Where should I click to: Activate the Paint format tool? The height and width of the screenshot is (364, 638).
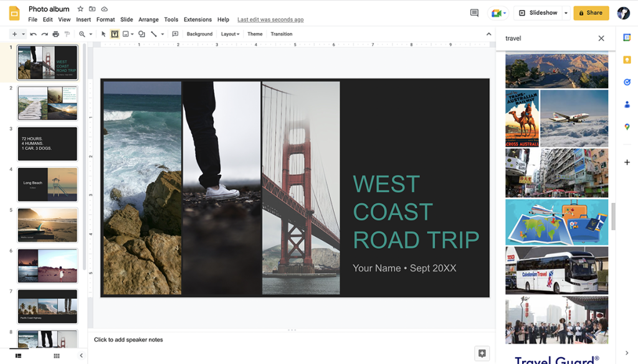point(67,34)
